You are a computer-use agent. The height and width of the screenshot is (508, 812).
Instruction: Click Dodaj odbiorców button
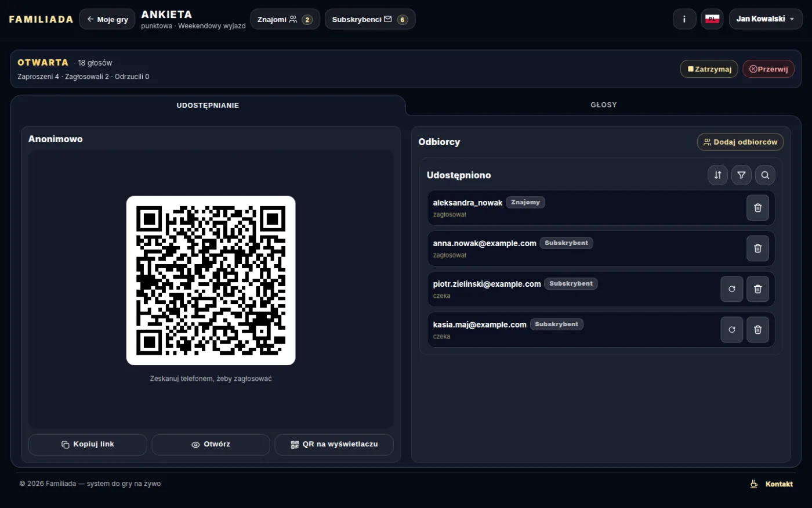coord(740,142)
